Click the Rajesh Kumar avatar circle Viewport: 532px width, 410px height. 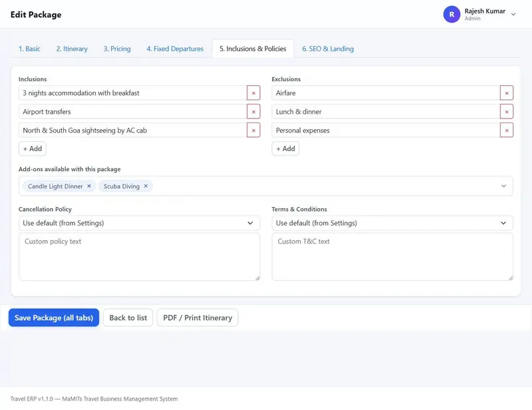click(x=452, y=15)
